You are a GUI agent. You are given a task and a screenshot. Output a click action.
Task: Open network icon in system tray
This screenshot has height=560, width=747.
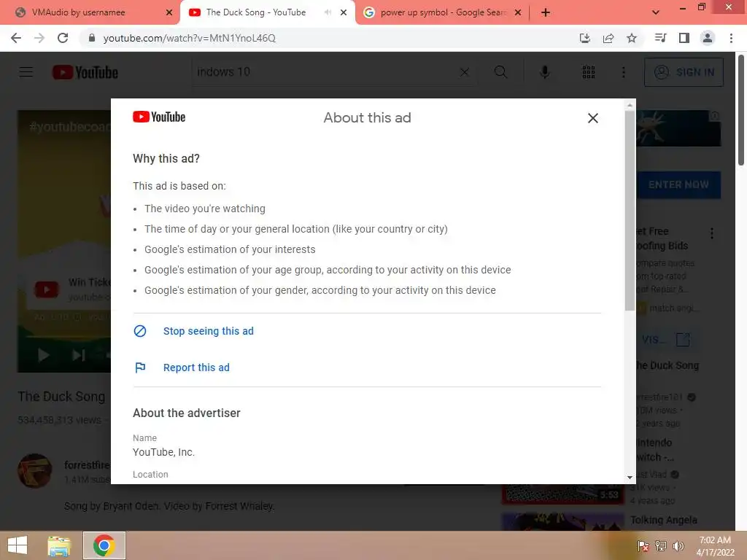click(661, 546)
